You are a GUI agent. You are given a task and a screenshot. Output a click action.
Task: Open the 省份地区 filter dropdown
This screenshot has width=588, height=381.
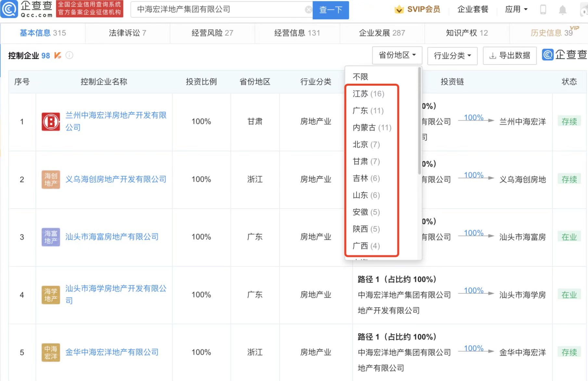point(397,55)
